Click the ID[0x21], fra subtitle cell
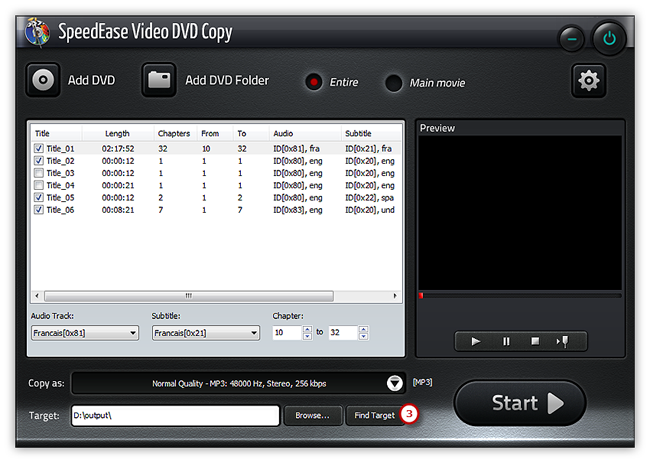650x463 pixels. [x=369, y=148]
